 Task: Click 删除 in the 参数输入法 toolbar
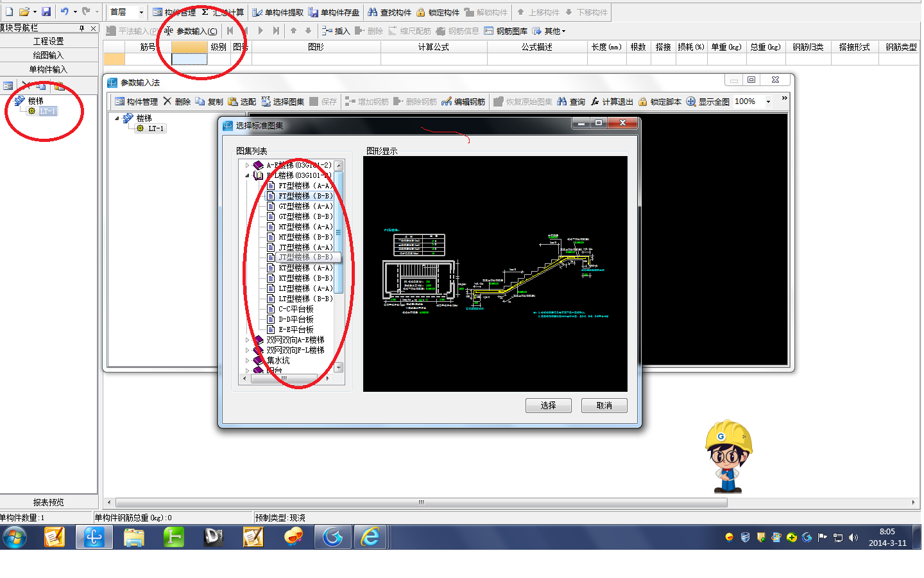177,101
